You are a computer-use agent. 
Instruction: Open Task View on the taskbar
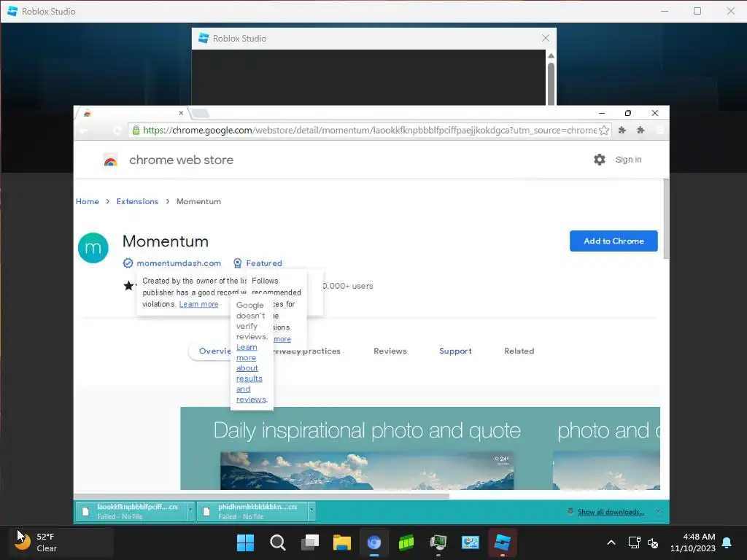pos(310,542)
